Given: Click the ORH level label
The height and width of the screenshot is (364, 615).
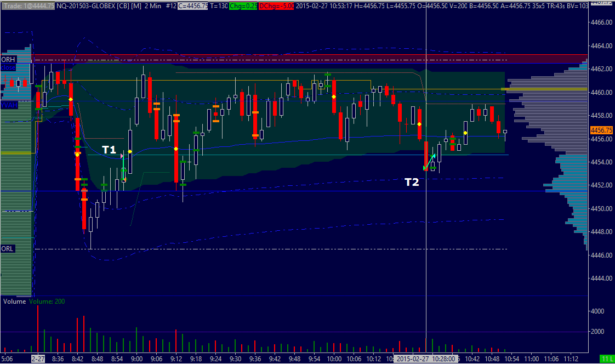Looking at the screenshot, I should click(8, 60).
